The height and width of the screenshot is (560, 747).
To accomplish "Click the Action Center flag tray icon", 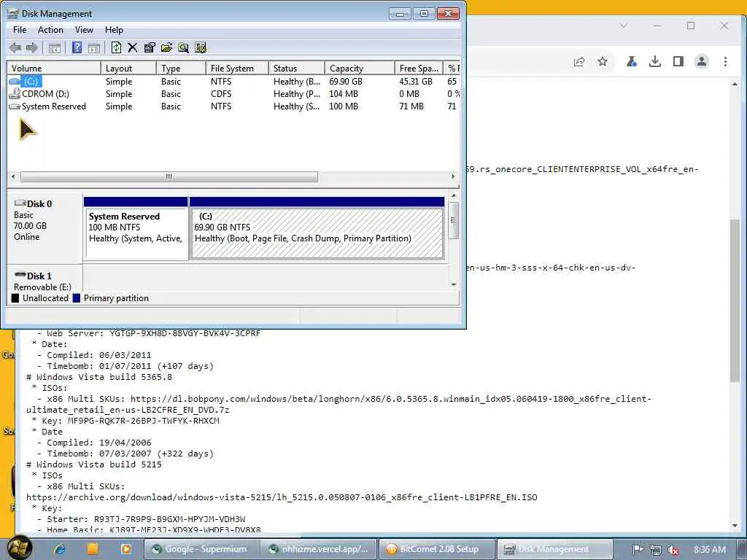I will pyautogui.click(x=638, y=550).
